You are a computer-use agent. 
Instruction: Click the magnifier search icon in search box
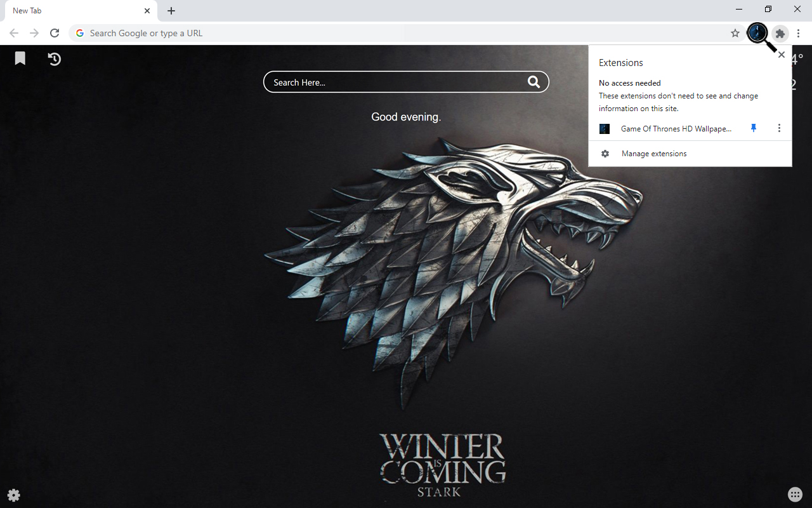(534, 82)
